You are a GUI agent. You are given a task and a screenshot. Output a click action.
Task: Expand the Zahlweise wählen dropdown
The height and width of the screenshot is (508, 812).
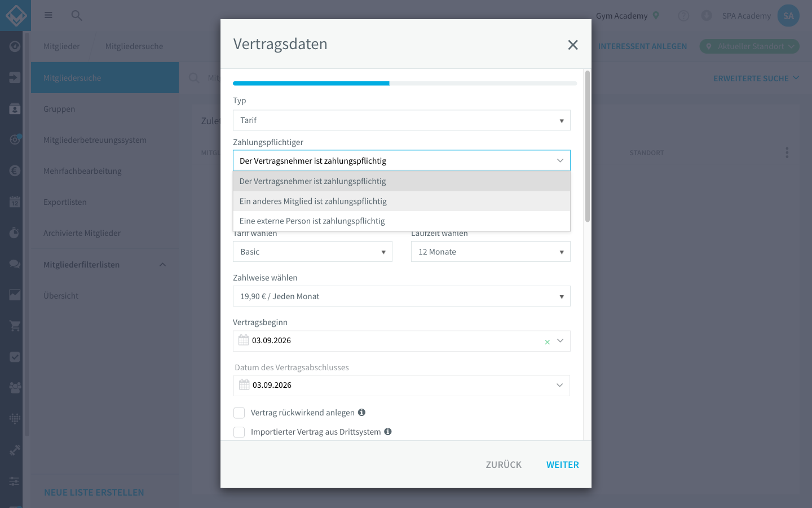pyautogui.click(x=401, y=296)
